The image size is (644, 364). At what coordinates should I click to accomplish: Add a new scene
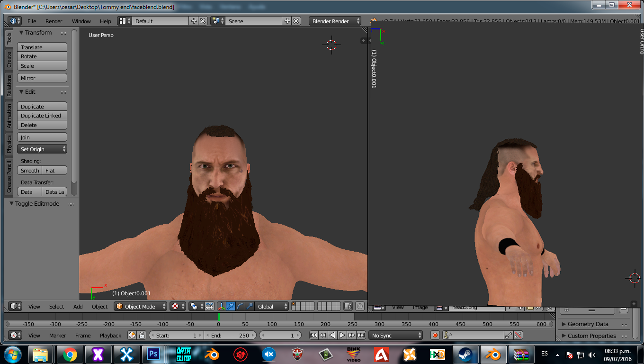[287, 21]
